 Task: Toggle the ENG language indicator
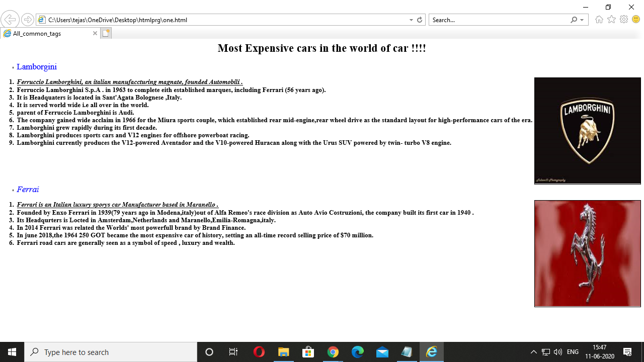pyautogui.click(x=572, y=352)
